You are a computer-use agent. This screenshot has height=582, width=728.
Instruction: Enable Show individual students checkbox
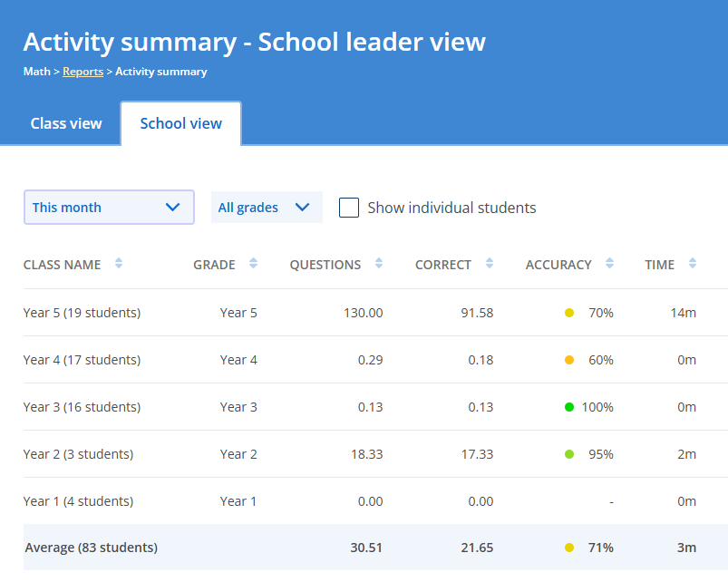tap(349, 208)
